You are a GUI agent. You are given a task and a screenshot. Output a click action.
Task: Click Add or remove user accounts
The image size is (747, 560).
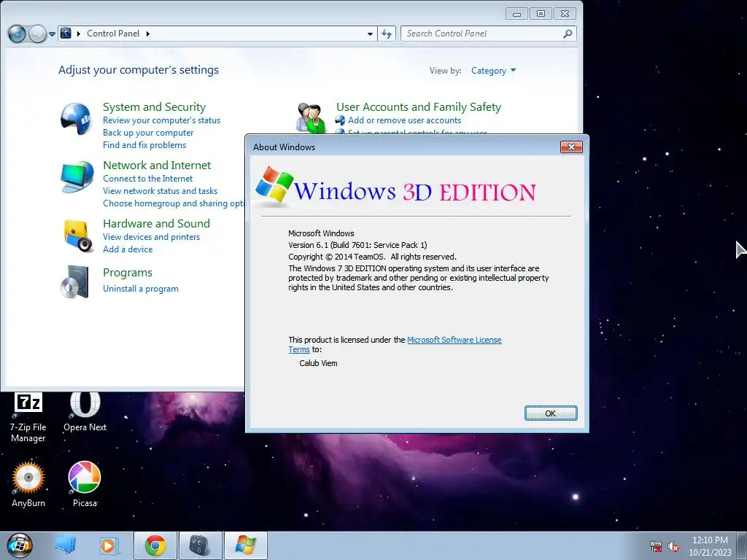[x=404, y=120]
